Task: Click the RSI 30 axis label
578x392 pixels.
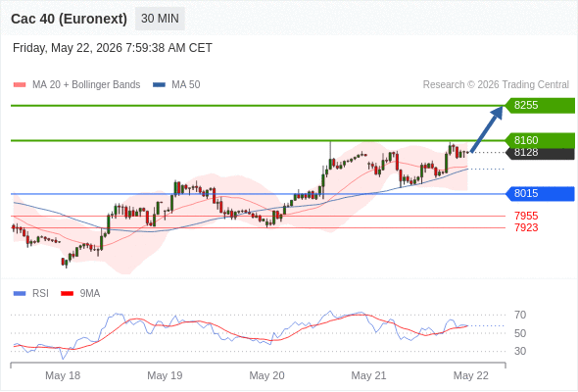Action: tap(520, 351)
